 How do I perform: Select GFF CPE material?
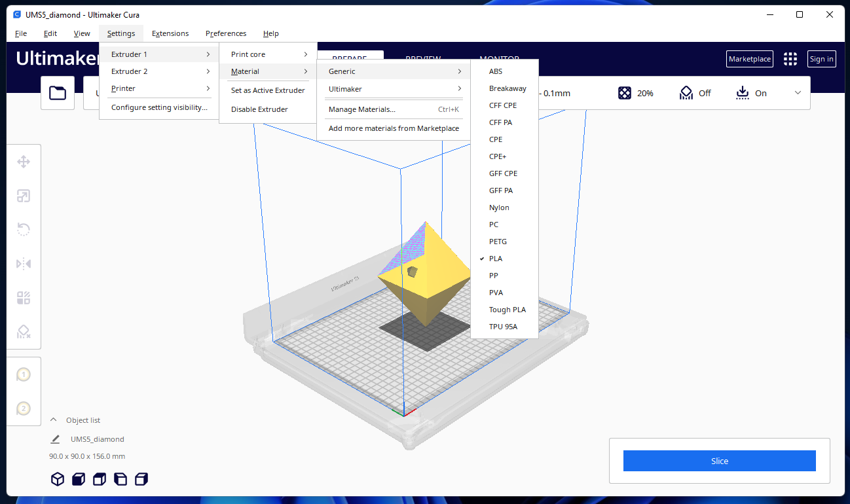[x=504, y=173]
